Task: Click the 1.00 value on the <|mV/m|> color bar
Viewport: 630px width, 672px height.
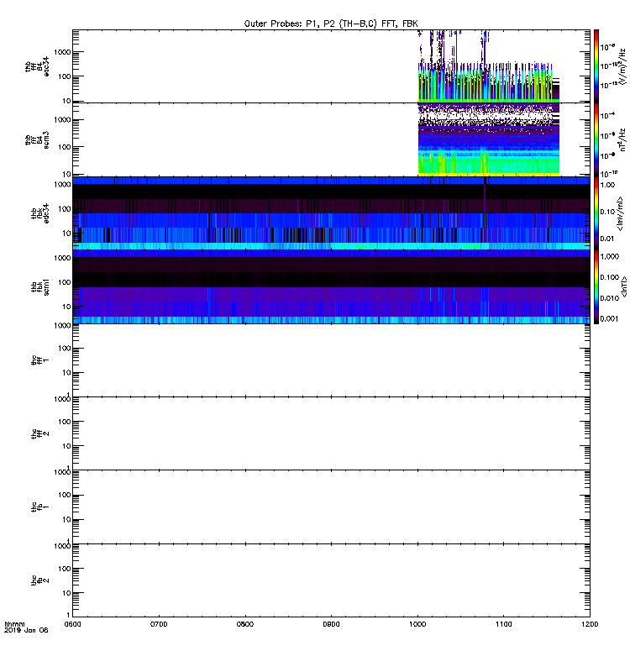Action: pyautogui.click(x=607, y=185)
